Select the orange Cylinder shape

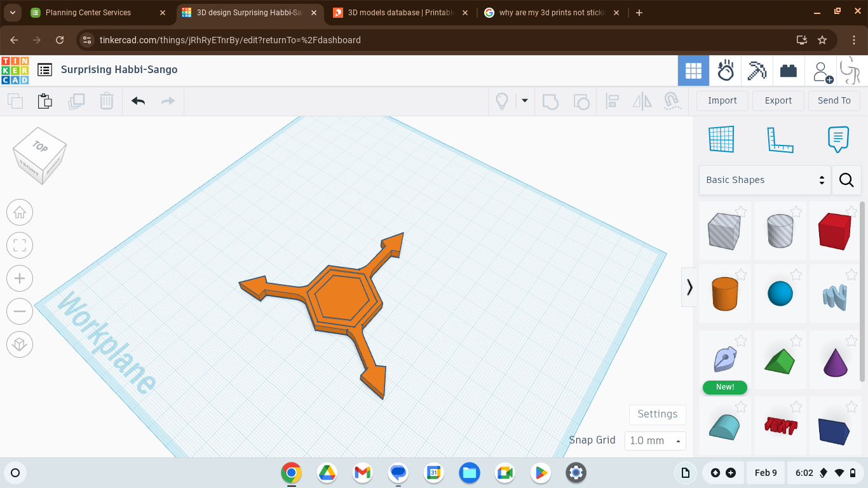(724, 294)
